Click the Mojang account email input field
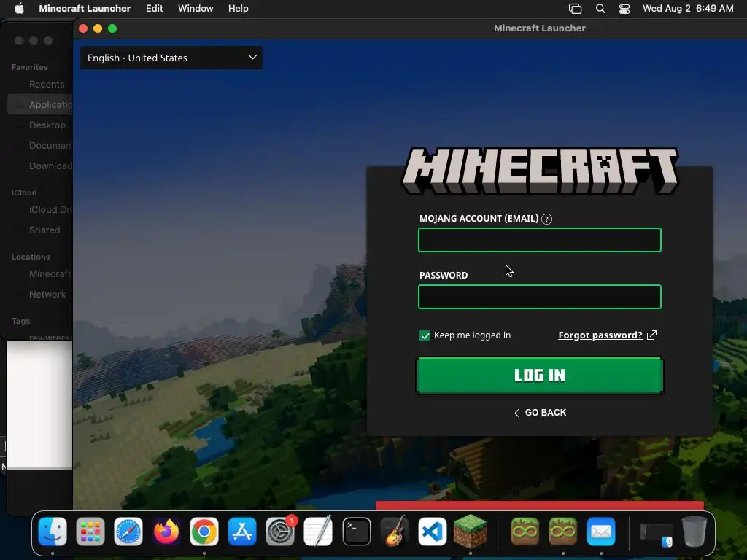Image resolution: width=747 pixels, height=560 pixels. coord(539,239)
